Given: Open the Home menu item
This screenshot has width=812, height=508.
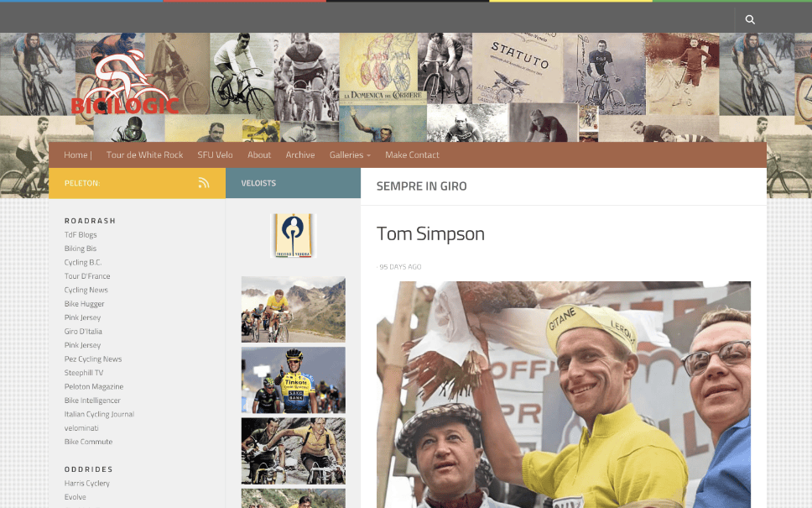Looking at the screenshot, I should [x=75, y=155].
